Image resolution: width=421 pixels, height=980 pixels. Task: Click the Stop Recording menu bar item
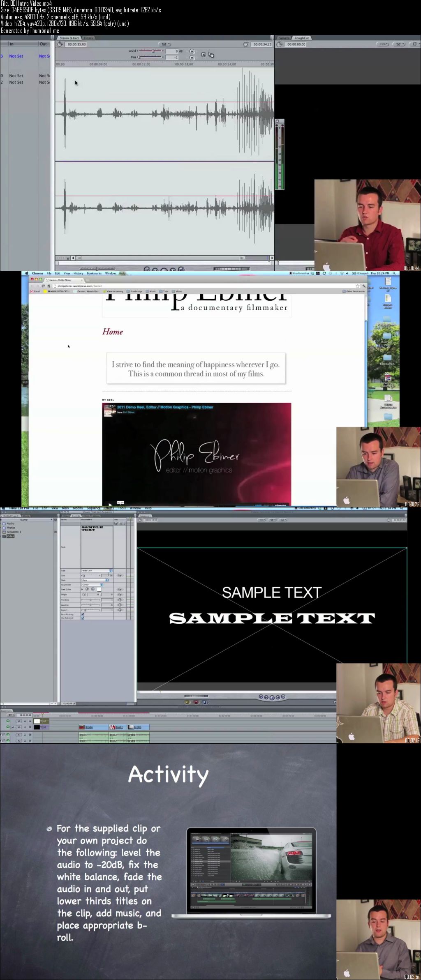click(x=299, y=273)
